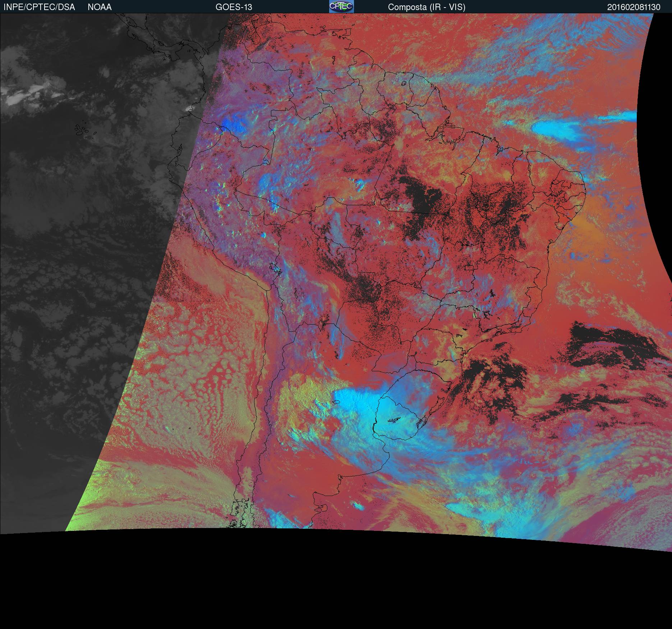The height and width of the screenshot is (629, 672).
Task: Click the INPE/CPTEC/DSA header label
Action: coord(39,7)
